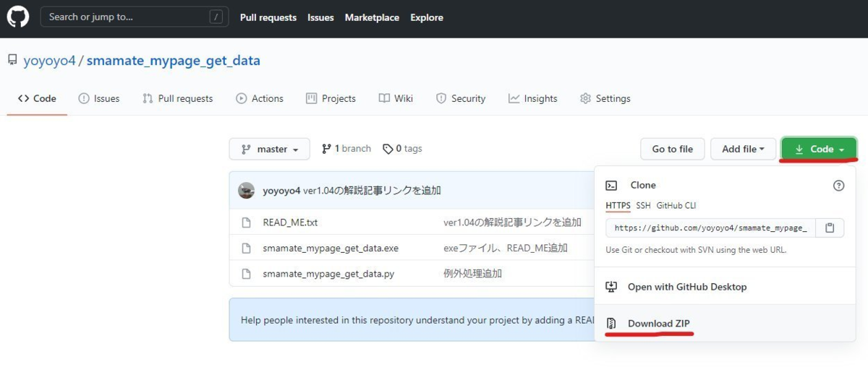The image size is (868, 367).
Task: Open Pull requests in top navigation bar
Action: coord(268,17)
